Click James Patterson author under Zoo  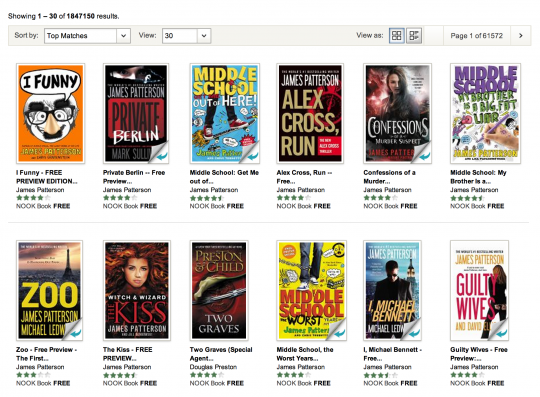[40, 367]
